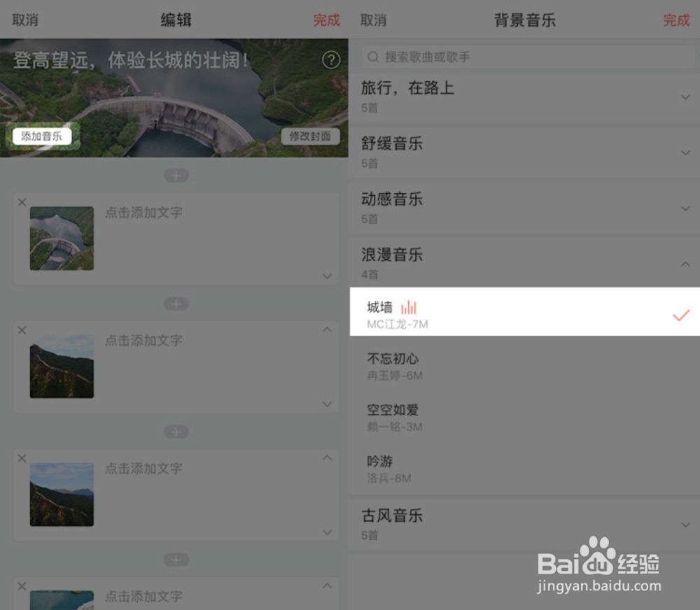Click the 添加音乐 button on the cover

click(x=42, y=136)
